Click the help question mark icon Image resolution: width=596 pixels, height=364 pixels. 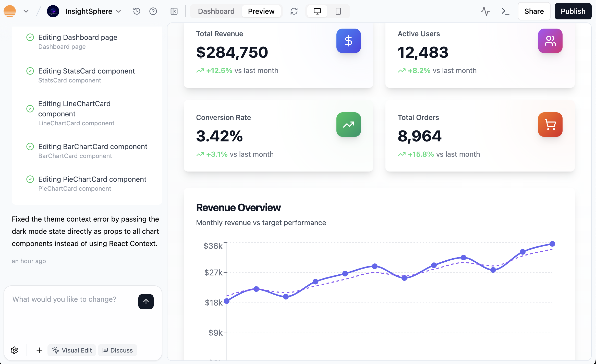click(153, 11)
